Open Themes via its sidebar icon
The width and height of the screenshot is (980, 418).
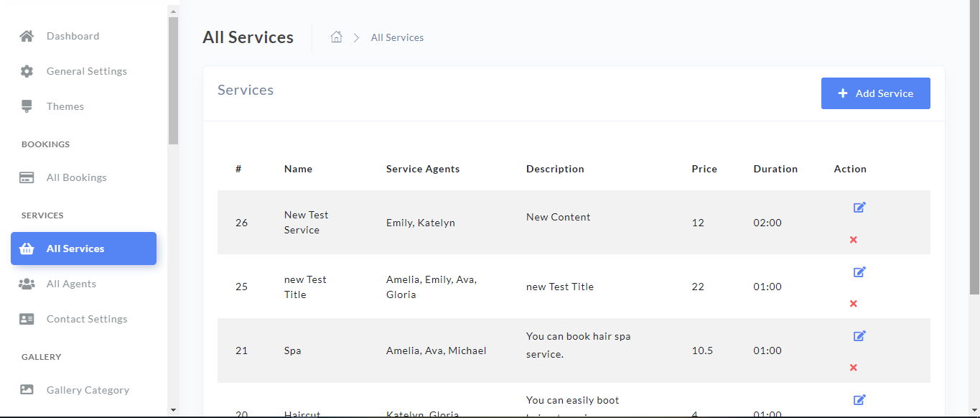[27, 106]
